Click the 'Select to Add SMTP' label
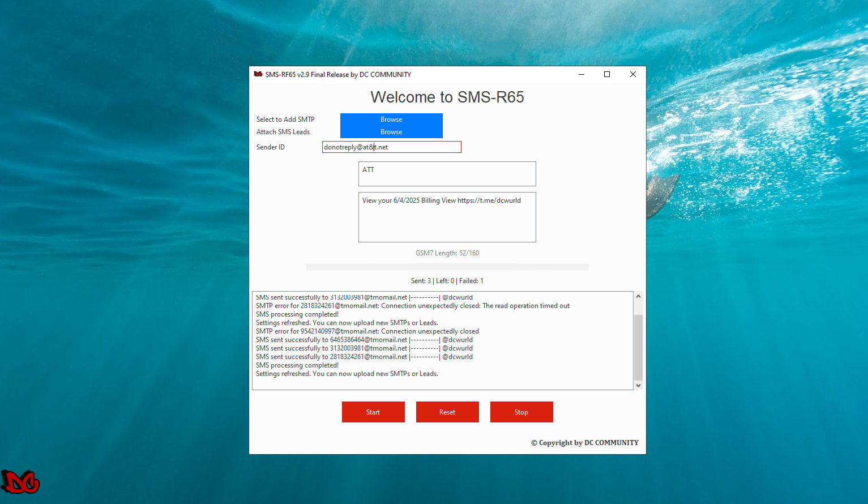Image resolution: width=868 pixels, height=504 pixels. pyautogui.click(x=285, y=119)
